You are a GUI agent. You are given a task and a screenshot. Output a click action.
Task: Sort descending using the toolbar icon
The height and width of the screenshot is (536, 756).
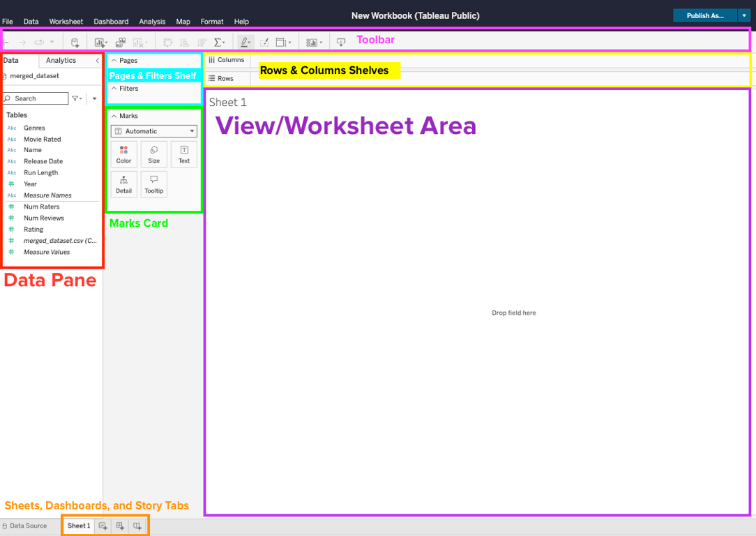tap(202, 43)
